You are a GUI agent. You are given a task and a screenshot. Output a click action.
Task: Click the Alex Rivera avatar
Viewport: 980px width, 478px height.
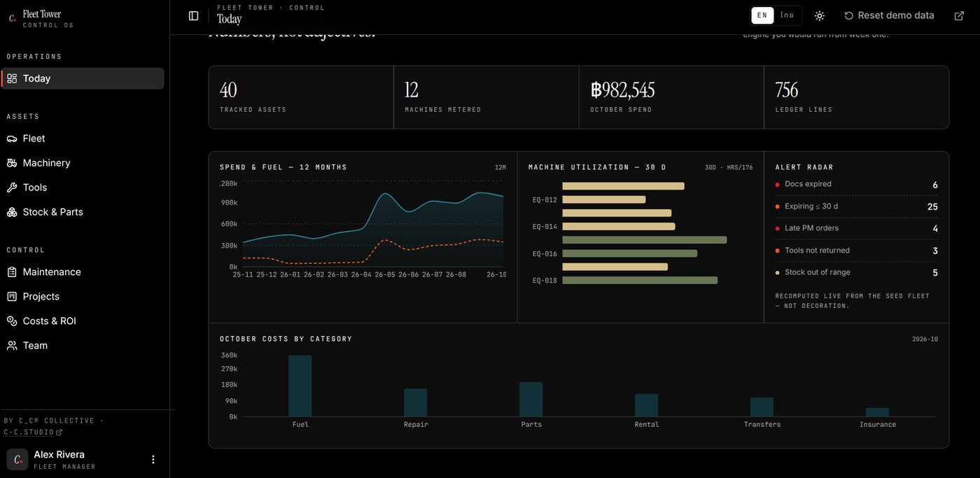[x=17, y=460]
